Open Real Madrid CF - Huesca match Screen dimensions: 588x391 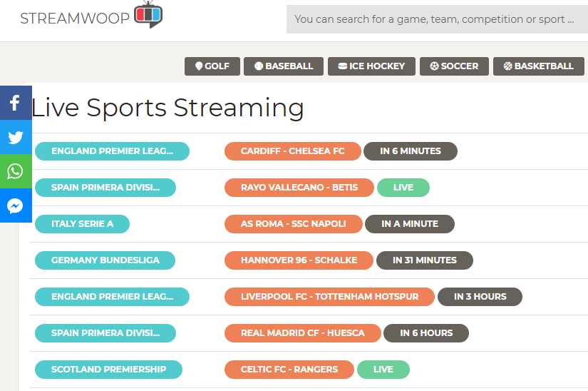[x=303, y=333]
